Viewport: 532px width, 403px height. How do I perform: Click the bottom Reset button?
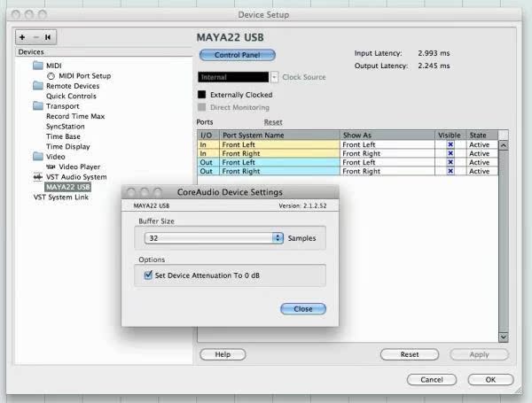410,354
